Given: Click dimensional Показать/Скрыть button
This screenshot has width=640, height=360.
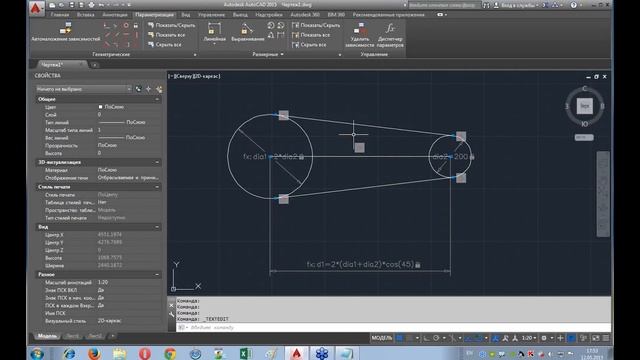Looking at the screenshot, I should coord(316,25).
